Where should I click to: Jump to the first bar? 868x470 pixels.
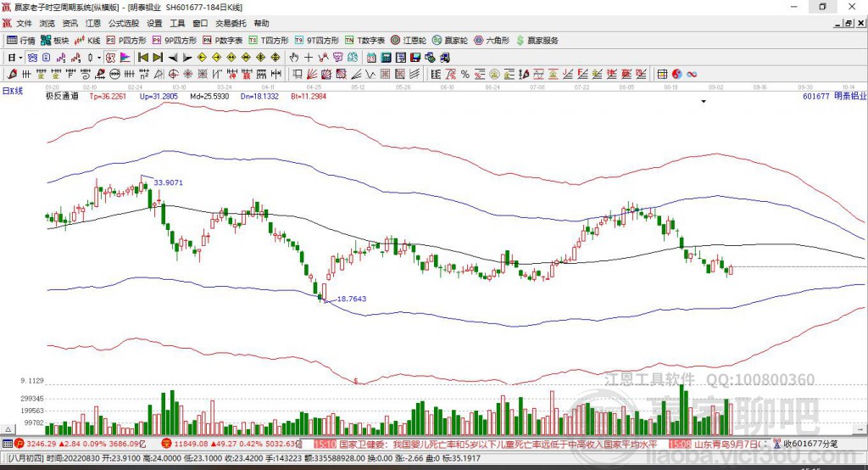point(142,58)
